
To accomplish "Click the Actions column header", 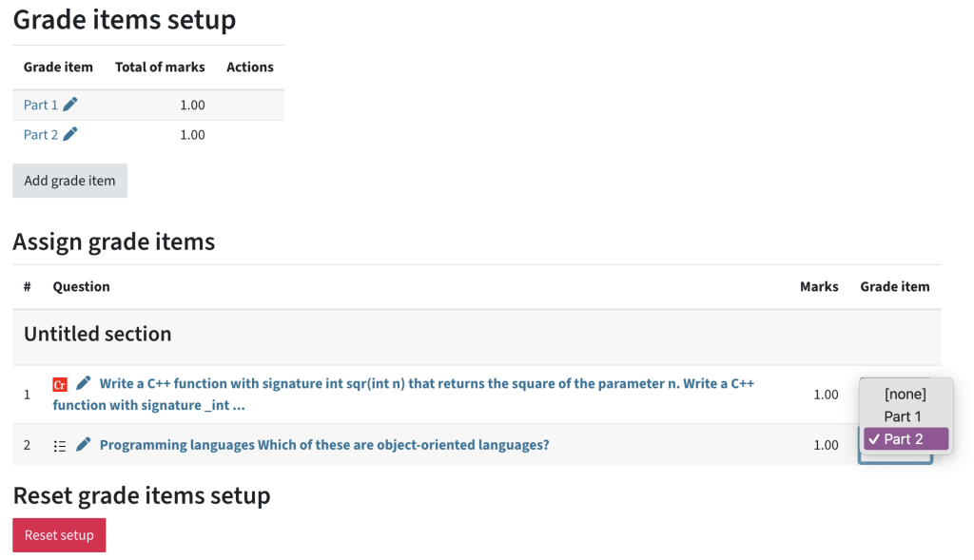I will (x=250, y=68).
